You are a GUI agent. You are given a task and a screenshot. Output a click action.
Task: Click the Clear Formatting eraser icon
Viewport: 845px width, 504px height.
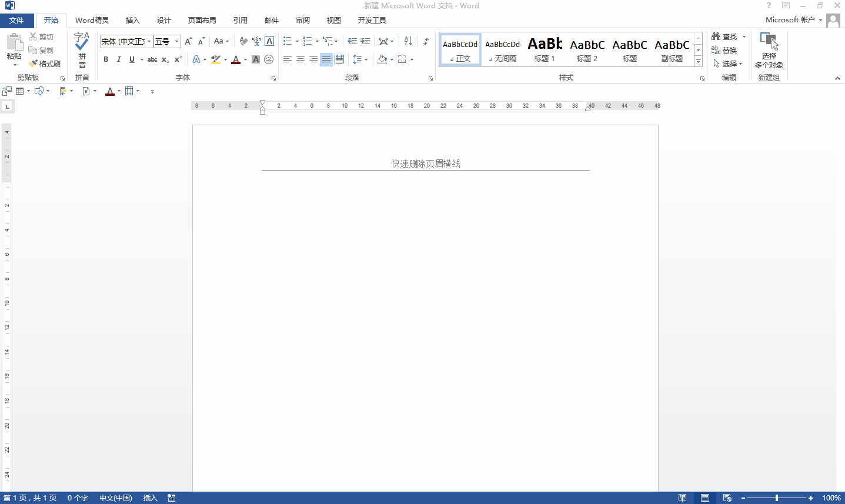tap(243, 41)
